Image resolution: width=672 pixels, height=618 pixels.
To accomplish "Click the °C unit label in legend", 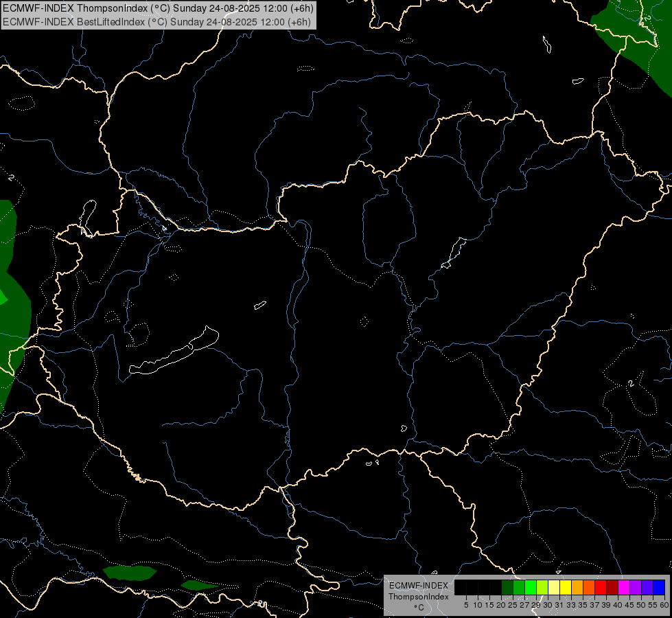I will [419, 607].
